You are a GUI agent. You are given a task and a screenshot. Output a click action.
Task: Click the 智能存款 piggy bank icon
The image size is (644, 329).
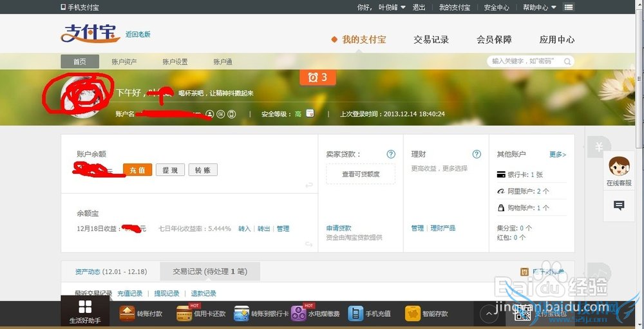coord(413,314)
